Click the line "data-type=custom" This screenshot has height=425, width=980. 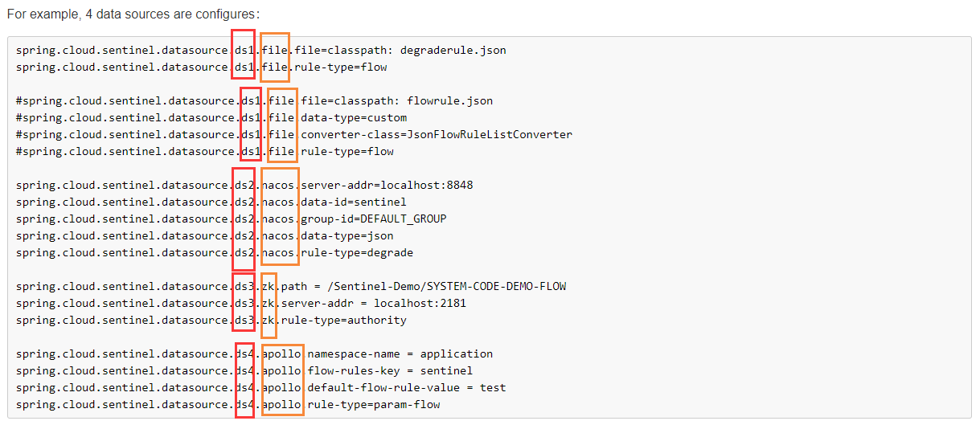[211, 118]
